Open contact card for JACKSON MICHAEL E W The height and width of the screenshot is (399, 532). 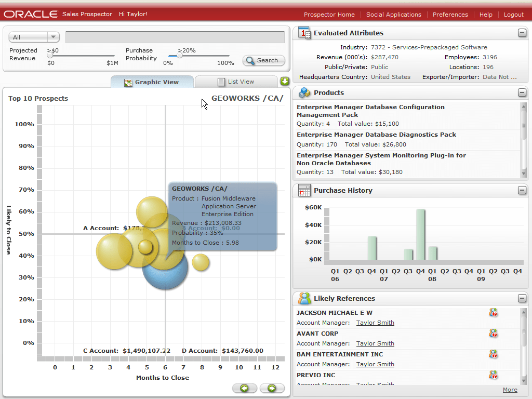tap(493, 312)
